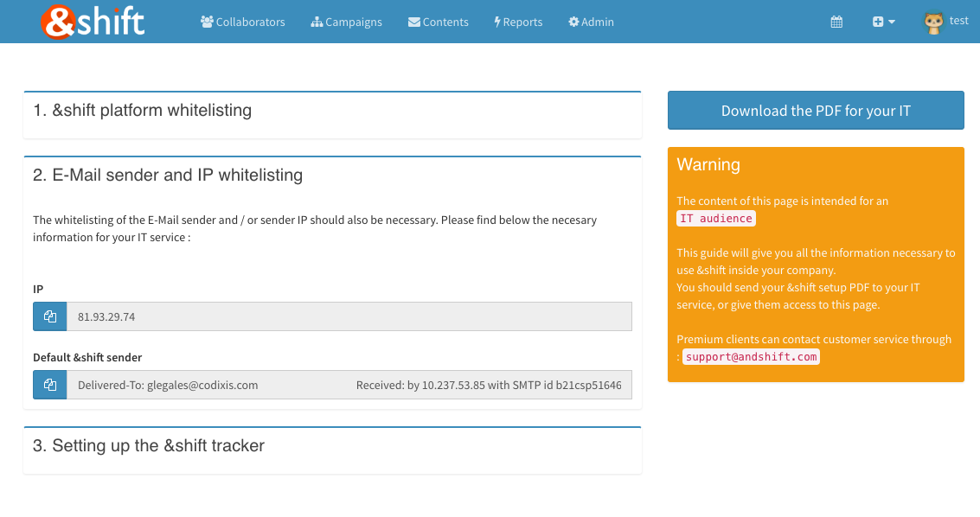The height and width of the screenshot is (517, 980).
Task: Open the Collaborators menu
Action: pyautogui.click(x=242, y=22)
